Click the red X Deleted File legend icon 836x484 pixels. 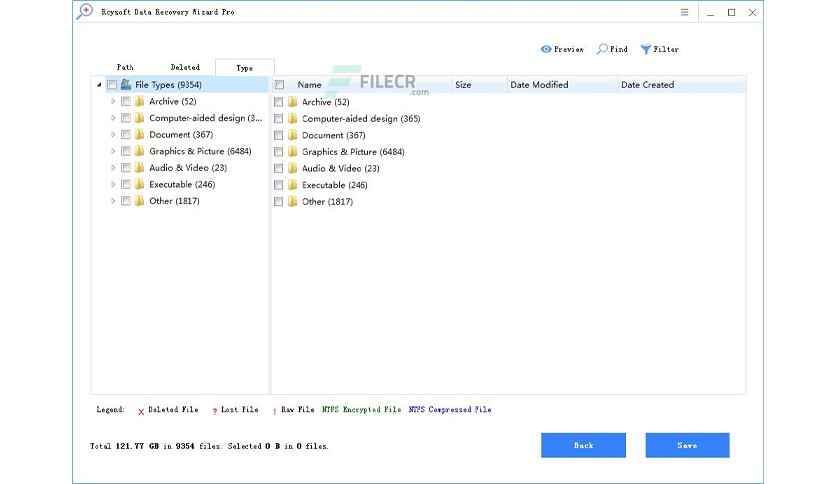coord(141,412)
